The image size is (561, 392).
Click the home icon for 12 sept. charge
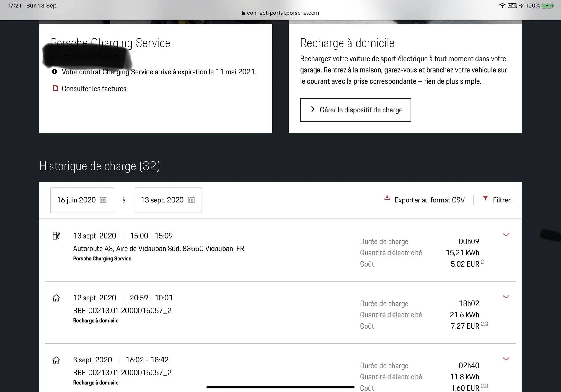click(56, 298)
